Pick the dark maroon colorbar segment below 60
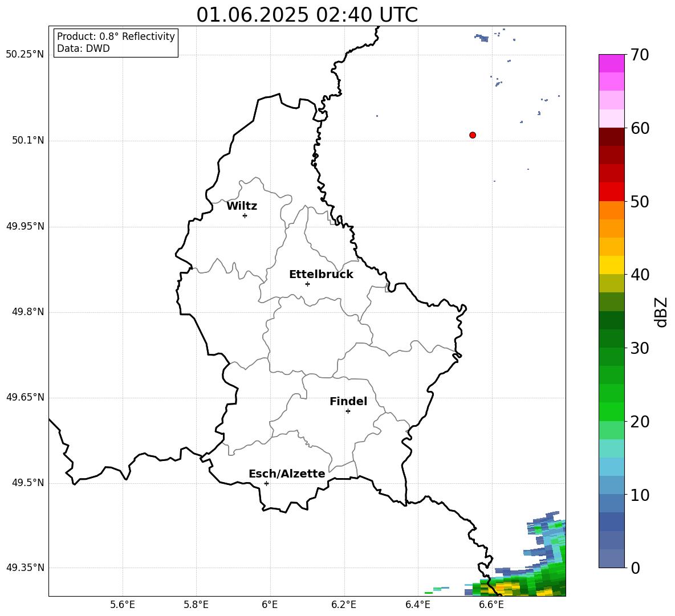This screenshot has width=675, height=616. click(611, 137)
